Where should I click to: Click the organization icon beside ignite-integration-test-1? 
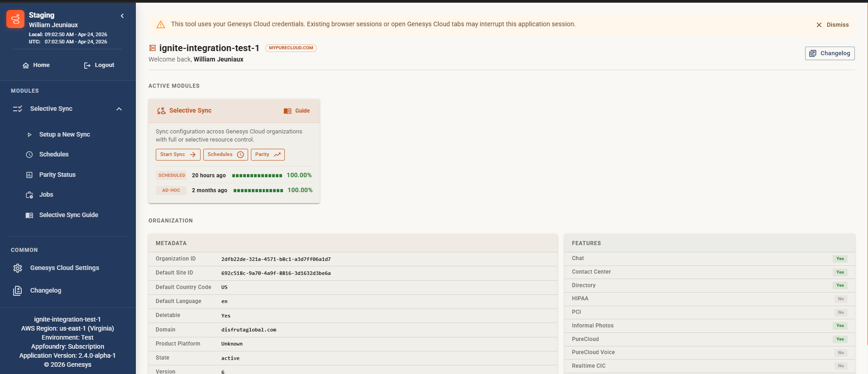tap(153, 48)
